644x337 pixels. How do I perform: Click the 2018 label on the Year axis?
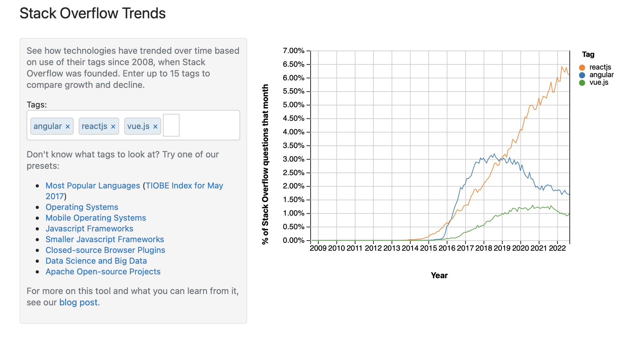pyautogui.click(x=483, y=248)
